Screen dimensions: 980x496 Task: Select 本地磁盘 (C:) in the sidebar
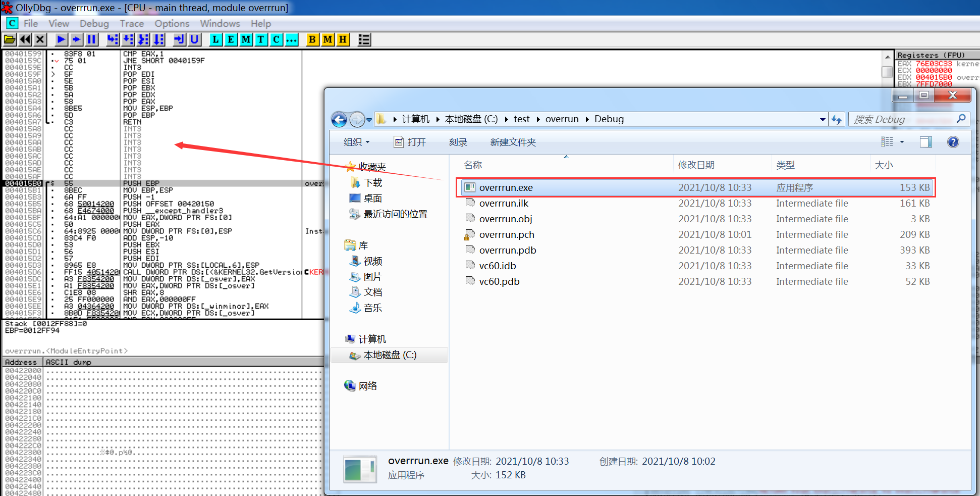pos(390,355)
